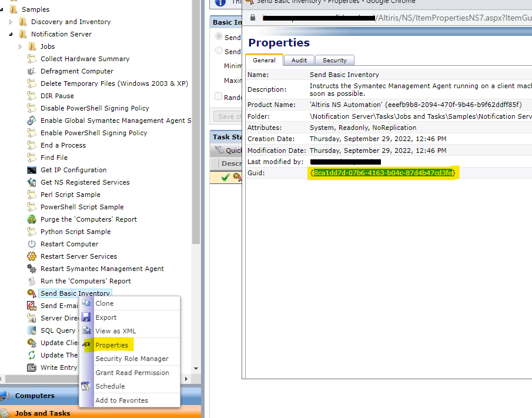Image resolution: width=532 pixels, height=418 pixels.
Task: Click the Schedule calendar icon in menu
Action: point(86,386)
